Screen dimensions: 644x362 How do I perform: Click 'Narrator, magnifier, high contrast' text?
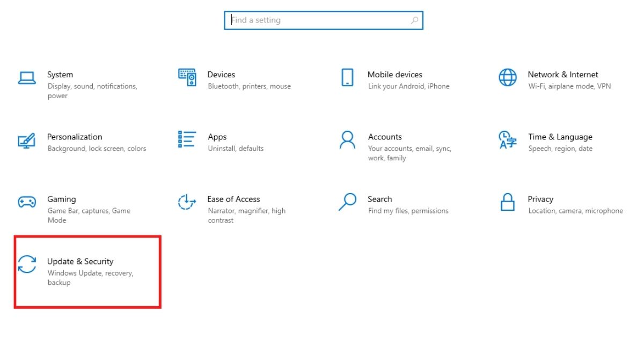(x=247, y=216)
